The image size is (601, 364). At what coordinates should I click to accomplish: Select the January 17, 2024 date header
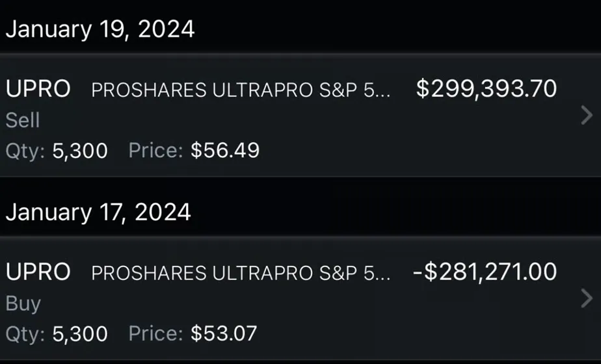[98, 213]
